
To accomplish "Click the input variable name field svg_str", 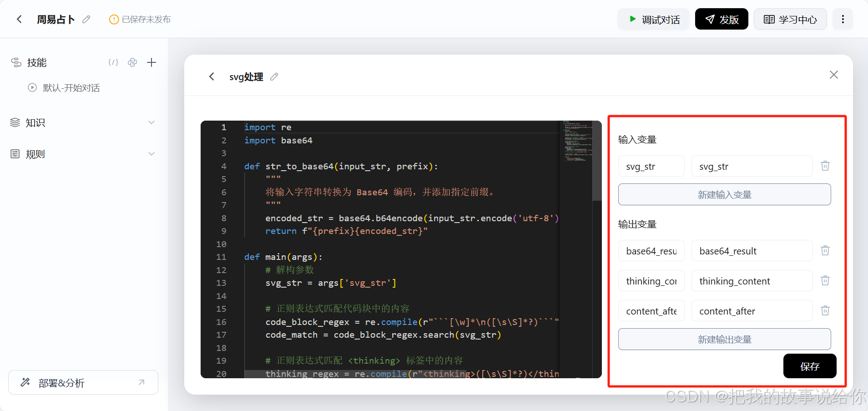I will (651, 166).
